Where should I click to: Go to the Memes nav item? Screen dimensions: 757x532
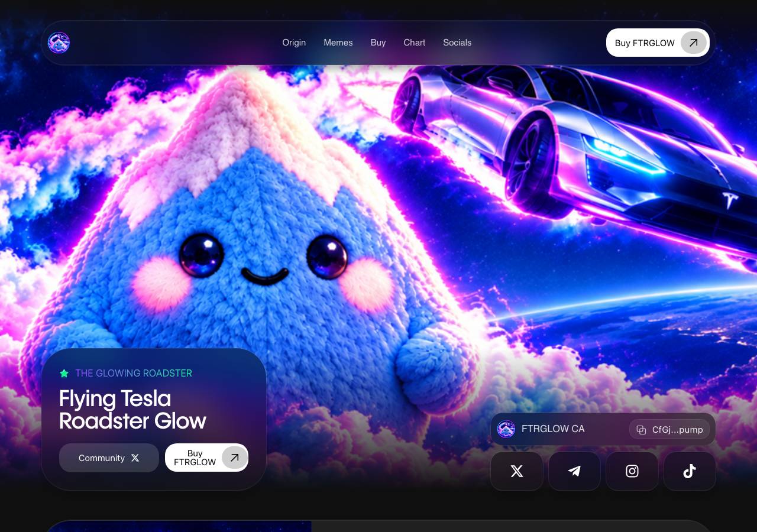pyautogui.click(x=338, y=43)
